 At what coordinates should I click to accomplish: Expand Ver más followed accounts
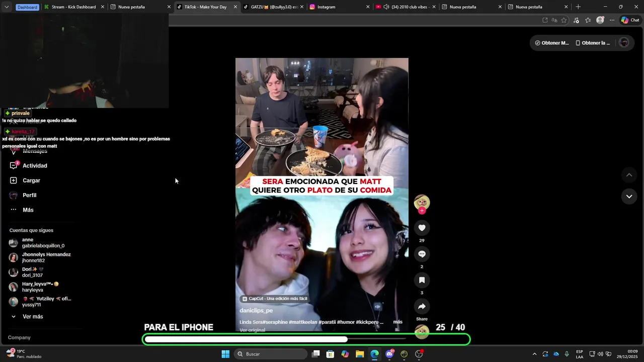click(33, 317)
